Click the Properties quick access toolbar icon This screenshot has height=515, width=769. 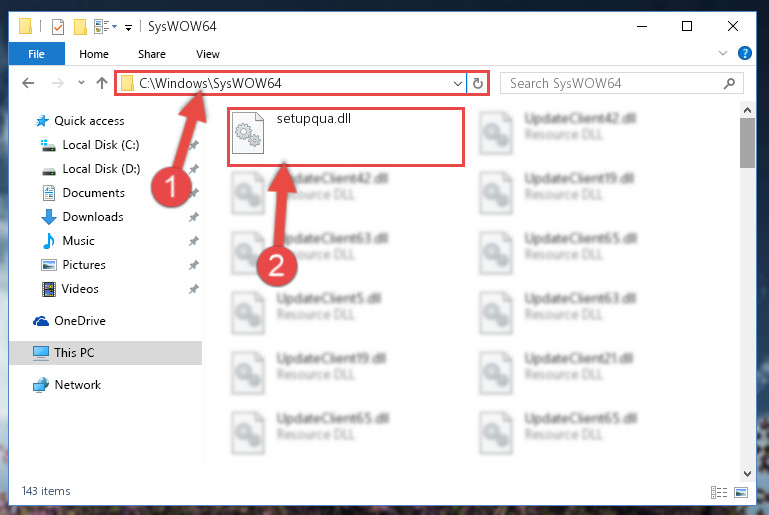(58, 26)
